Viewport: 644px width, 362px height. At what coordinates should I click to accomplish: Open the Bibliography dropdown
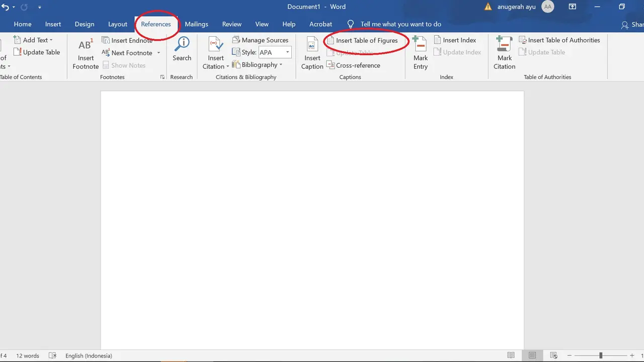click(x=258, y=64)
